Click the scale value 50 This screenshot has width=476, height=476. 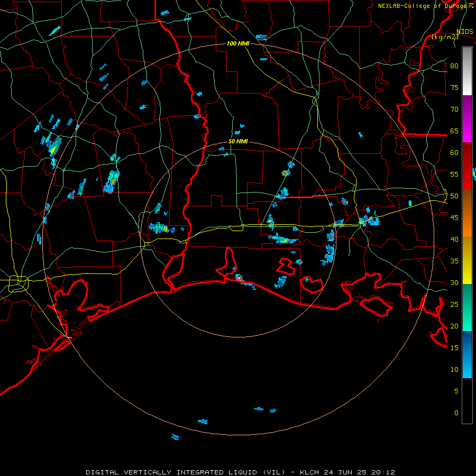click(454, 196)
